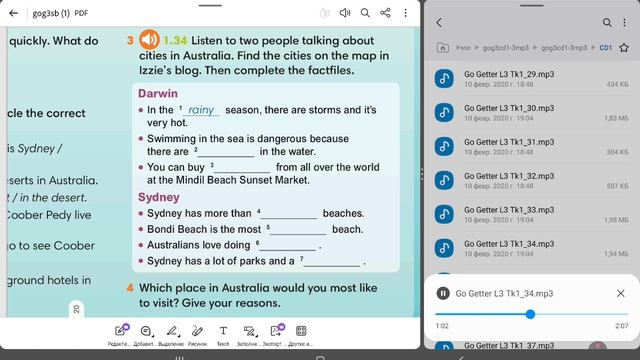This screenshot has width=640, height=360.
Task: Open Android recent apps button
Action: pos(179,358)
